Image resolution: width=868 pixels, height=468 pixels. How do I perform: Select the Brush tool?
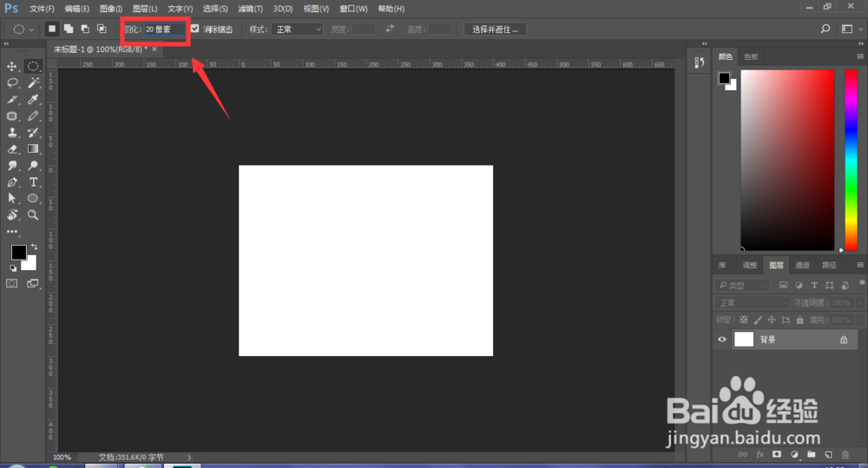[x=33, y=116]
